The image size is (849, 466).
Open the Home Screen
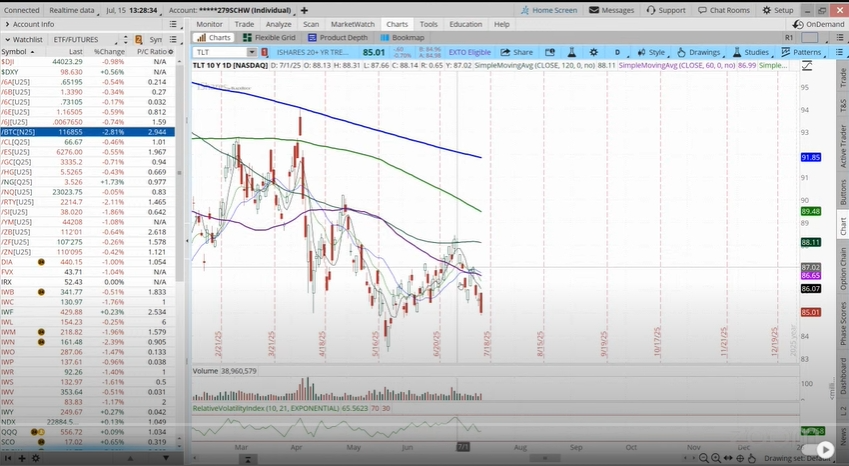coord(549,10)
